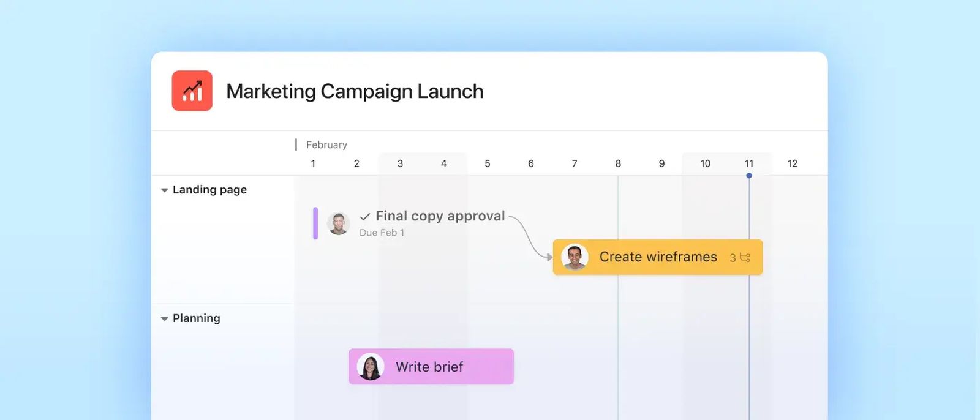This screenshot has width=980, height=420.
Task: Select the Landing page section label
Action: click(x=209, y=190)
